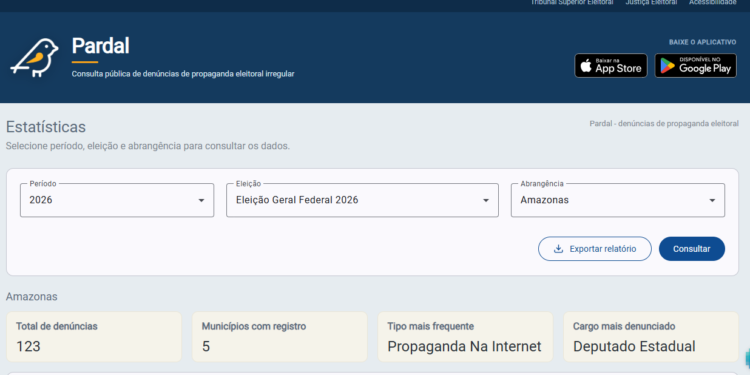Image resolution: width=750 pixels, height=375 pixels.
Task: Click the breadcrumb 'Pardal - denúncias de propaganda eleitoral'
Action: 664,123
